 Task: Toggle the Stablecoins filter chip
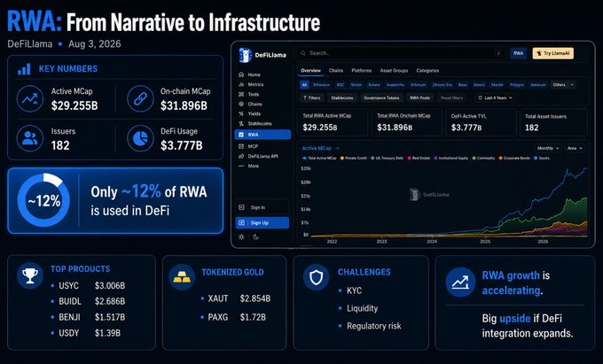tap(342, 98)
